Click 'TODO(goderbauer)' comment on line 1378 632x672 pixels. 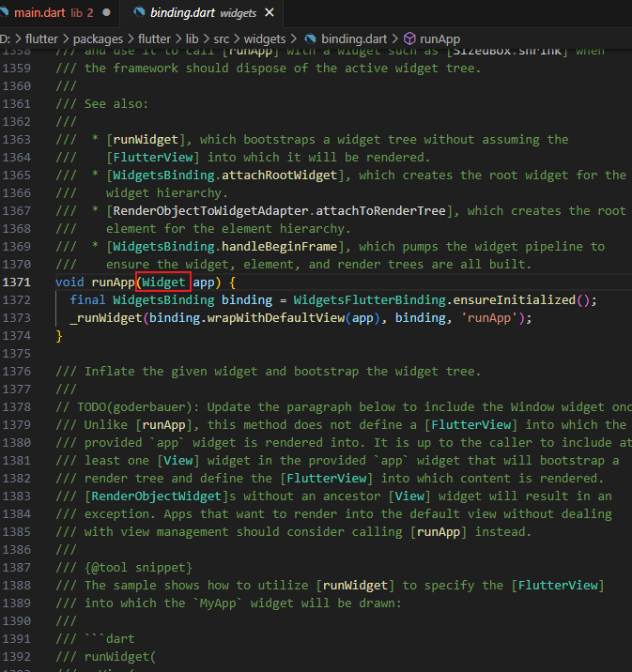(x=134, y=407)
